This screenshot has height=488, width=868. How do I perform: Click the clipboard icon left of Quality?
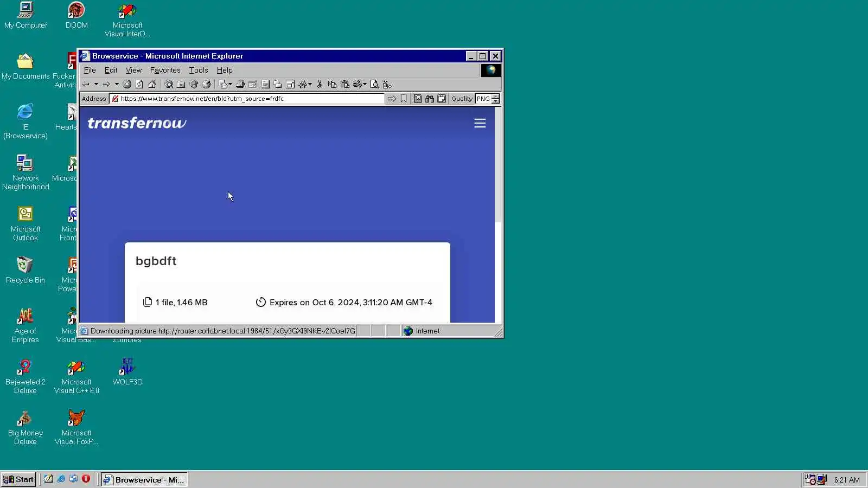[x=442, y=99]
